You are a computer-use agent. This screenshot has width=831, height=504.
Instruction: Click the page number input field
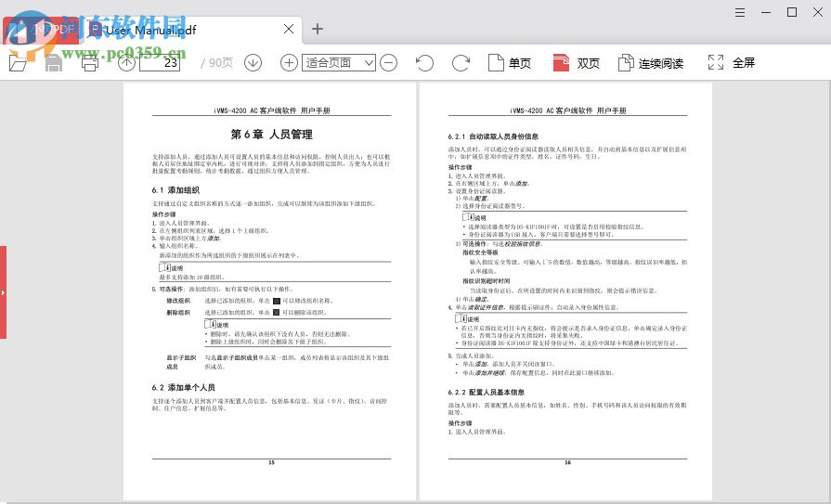tap(160, 63)
